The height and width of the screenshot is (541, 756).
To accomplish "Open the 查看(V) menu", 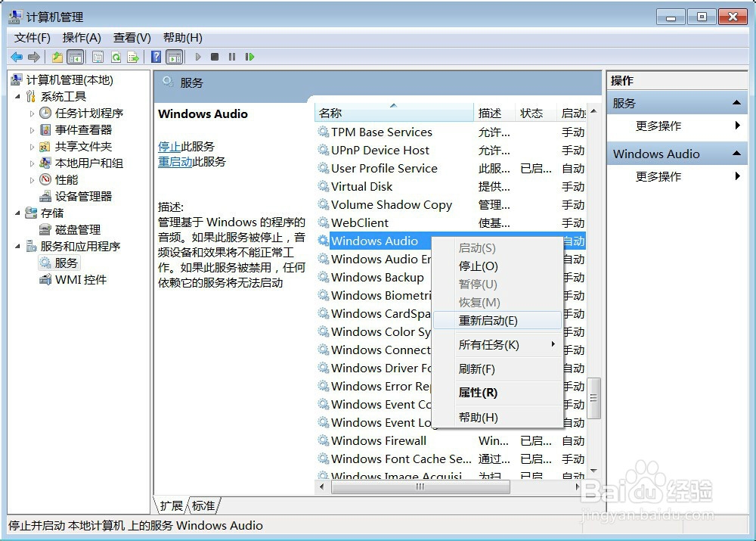I will [132, 38].
